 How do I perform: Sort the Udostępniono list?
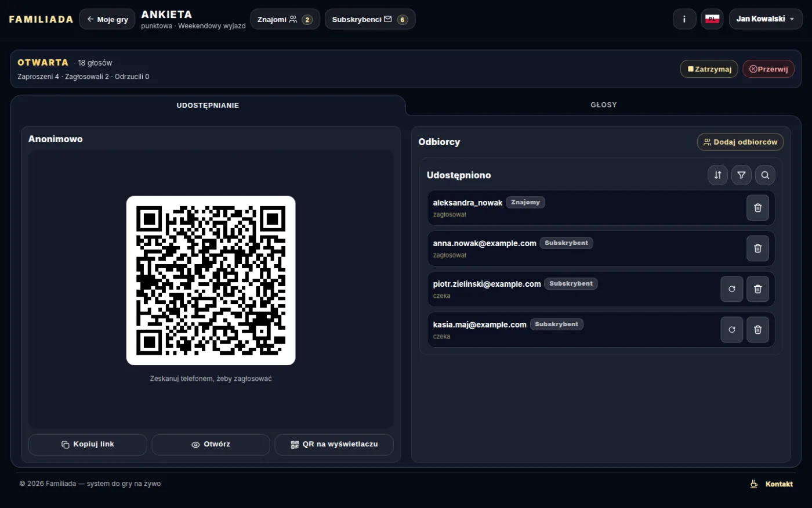717,175
